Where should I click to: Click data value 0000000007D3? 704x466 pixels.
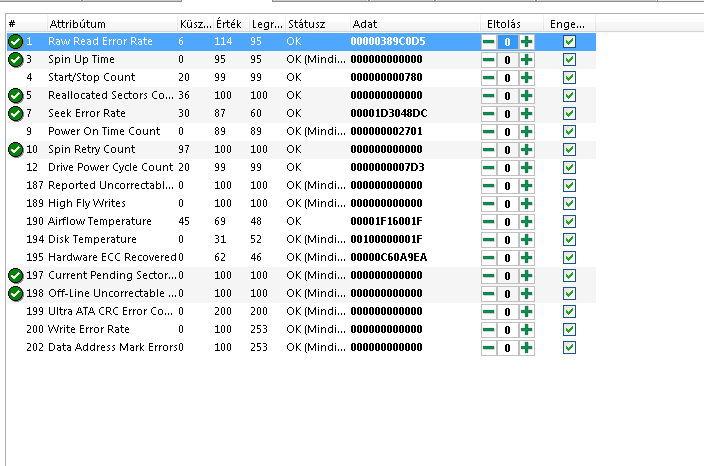coord(387,167)
